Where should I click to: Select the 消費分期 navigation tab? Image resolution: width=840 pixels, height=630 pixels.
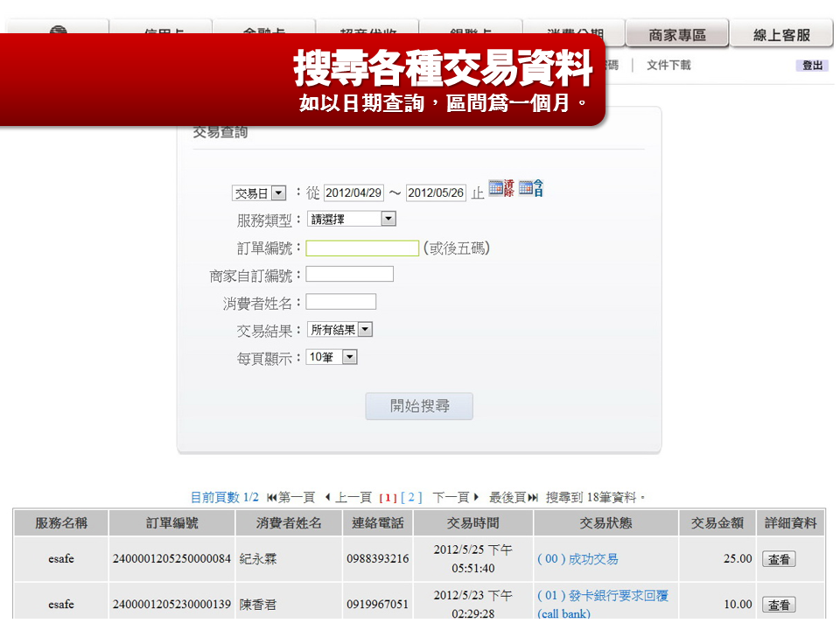click(573, 30)
